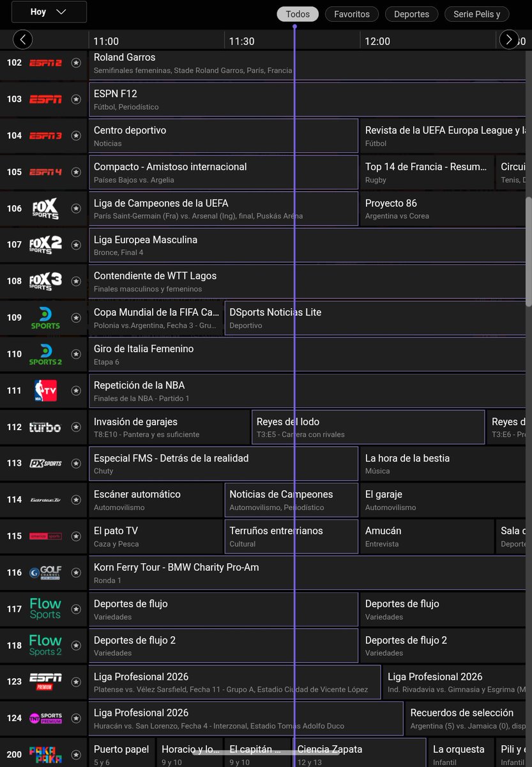Advance the timeline with right arrow
Image resolution: width=532 pixels, height=767 pixels.
[x=509, y=40]
